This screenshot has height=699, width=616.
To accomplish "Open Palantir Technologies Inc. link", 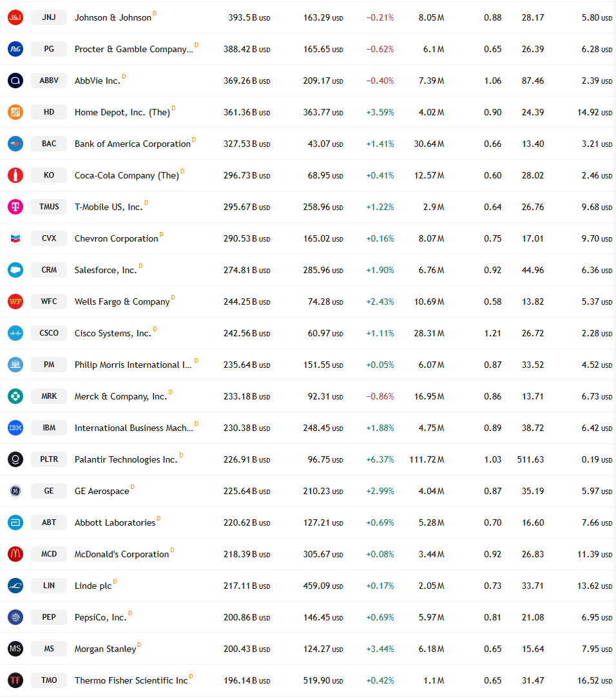I will click(x=126, y=459).
